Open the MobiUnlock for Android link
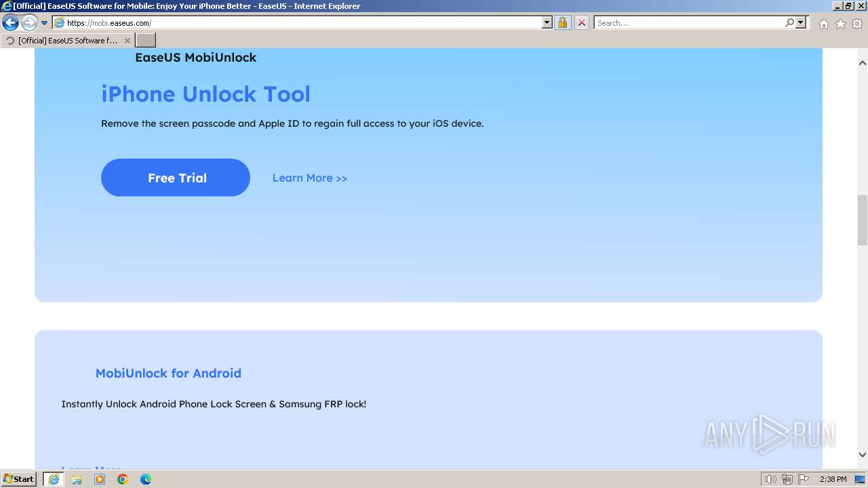The height and width of the screenshot is (488, 868). 168,373
